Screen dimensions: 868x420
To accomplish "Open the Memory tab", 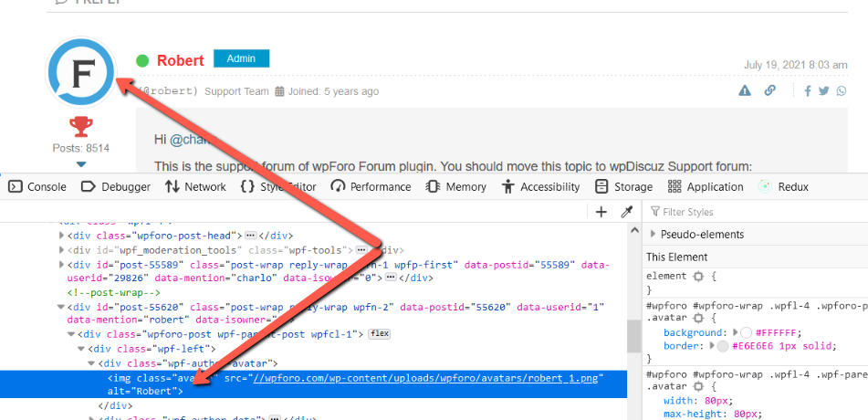I will pyautogui.click(x=456, y=187).
